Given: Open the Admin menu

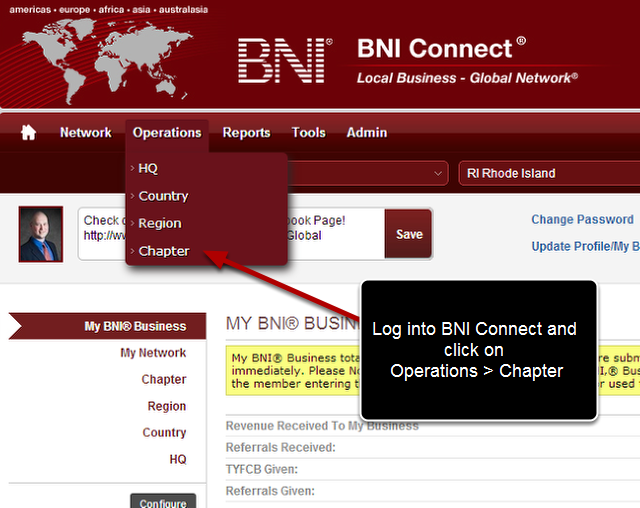Looking at the screenshot, I should 366,133.
